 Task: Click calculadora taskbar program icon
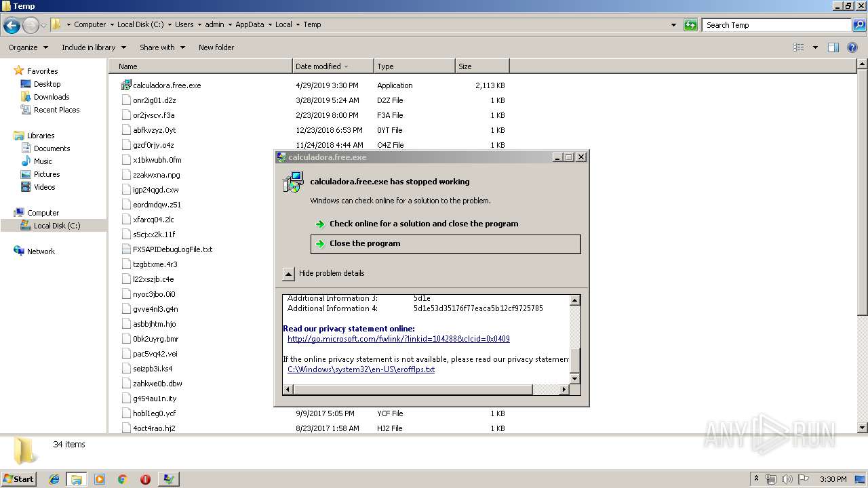168,479
